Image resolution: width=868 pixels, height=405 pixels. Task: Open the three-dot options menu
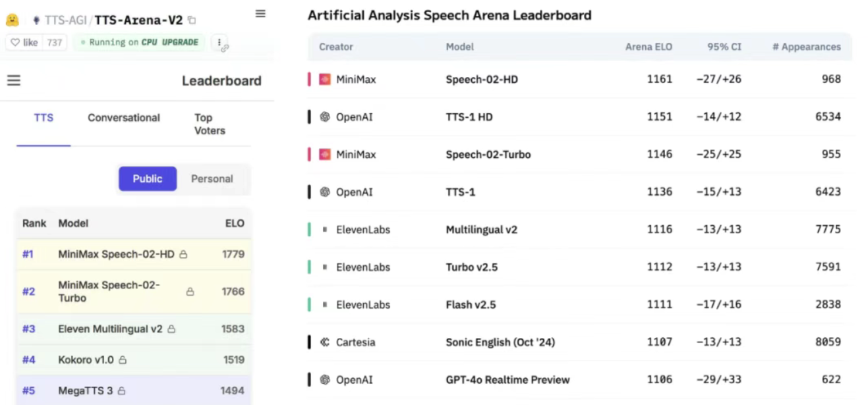pos(219,42)
